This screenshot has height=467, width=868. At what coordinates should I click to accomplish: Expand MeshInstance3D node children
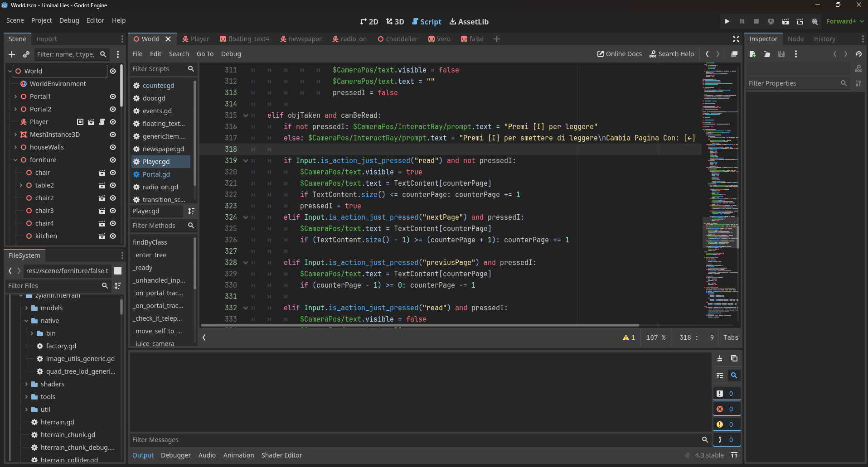15,135
